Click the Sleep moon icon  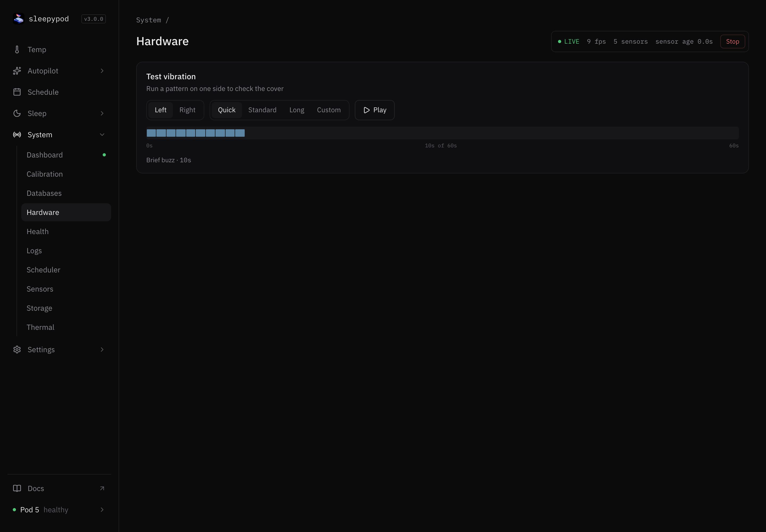pyautogui.click(x=17, y=113)
